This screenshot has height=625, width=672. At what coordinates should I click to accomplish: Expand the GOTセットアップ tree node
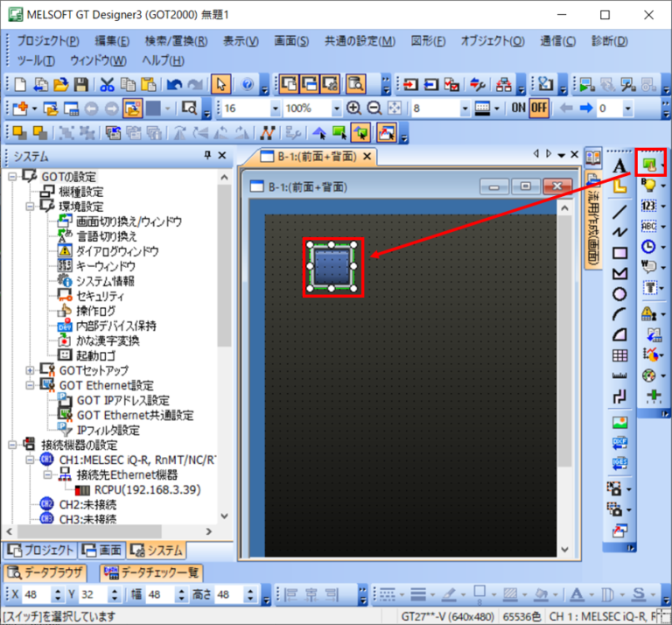[31, 369]
